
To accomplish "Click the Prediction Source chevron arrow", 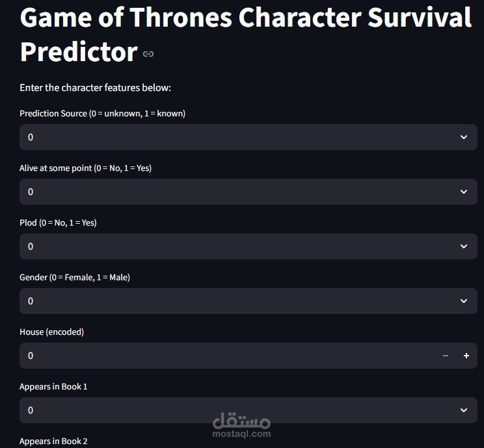I will 464,137.
